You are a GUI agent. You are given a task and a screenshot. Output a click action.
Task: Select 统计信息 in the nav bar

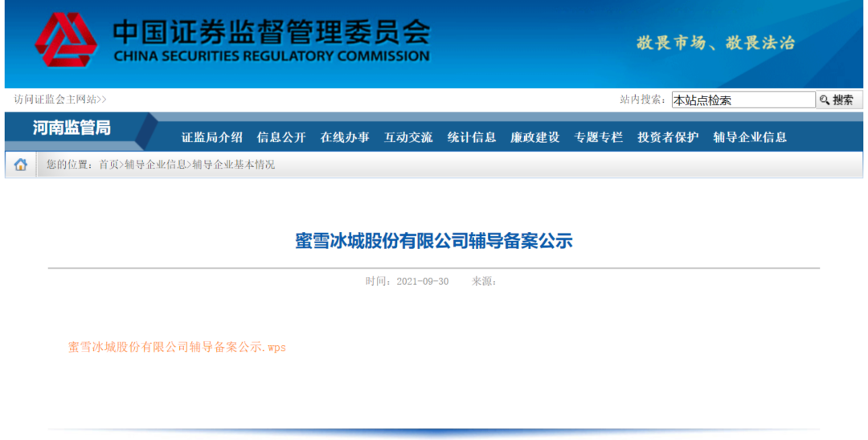(x=472, y=137)
